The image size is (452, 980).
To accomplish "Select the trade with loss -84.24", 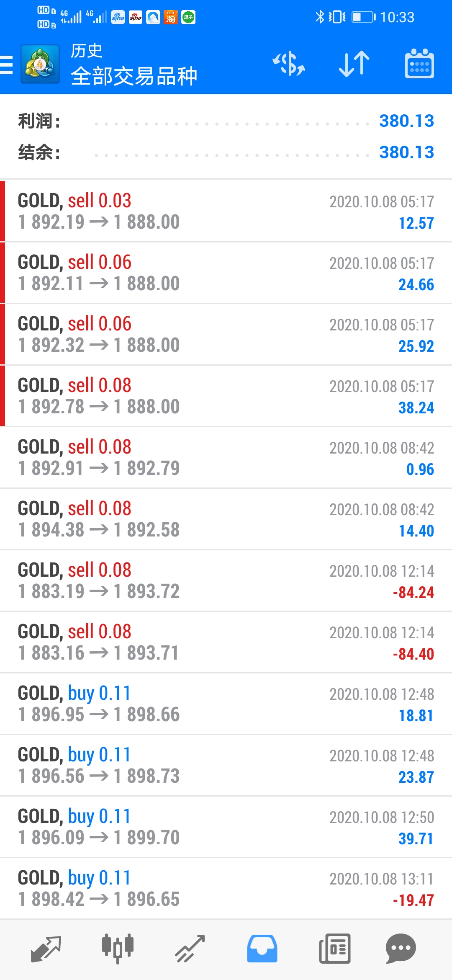I will click(226, 580).
